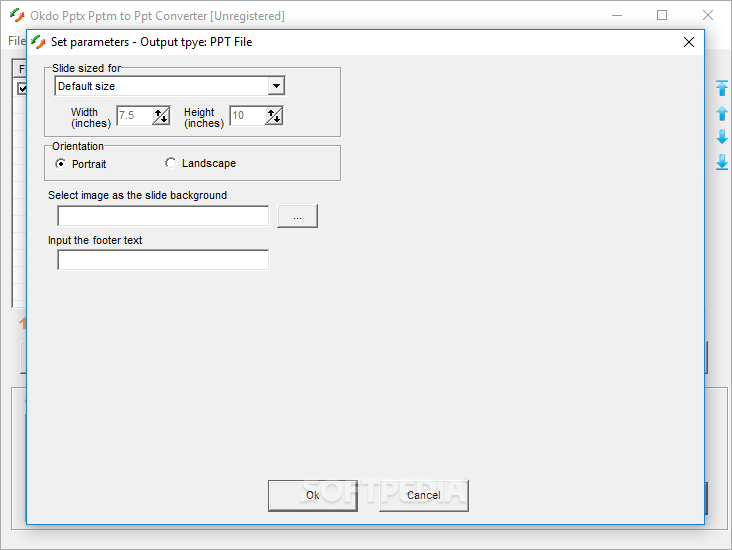
Task: Click the Width value field showing 7.5
Action: [134, 115]
